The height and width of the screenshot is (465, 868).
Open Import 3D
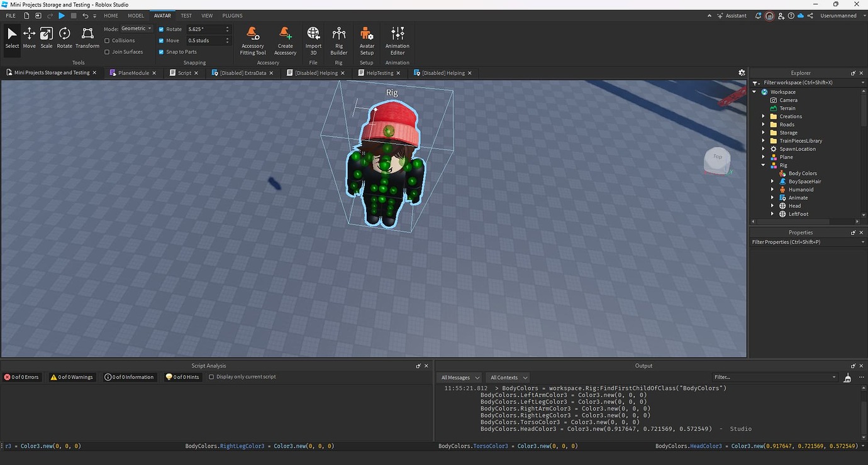pos(313,41)
